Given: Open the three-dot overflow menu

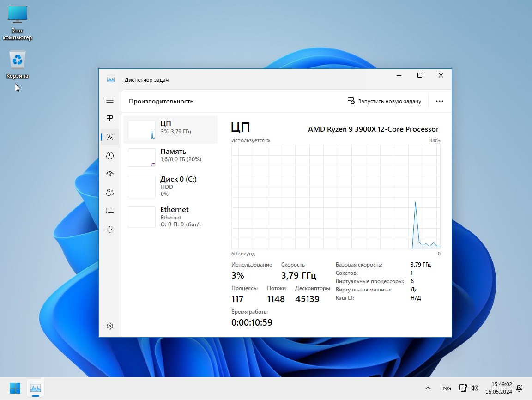Looking at the screenshot, I should 439,101.
